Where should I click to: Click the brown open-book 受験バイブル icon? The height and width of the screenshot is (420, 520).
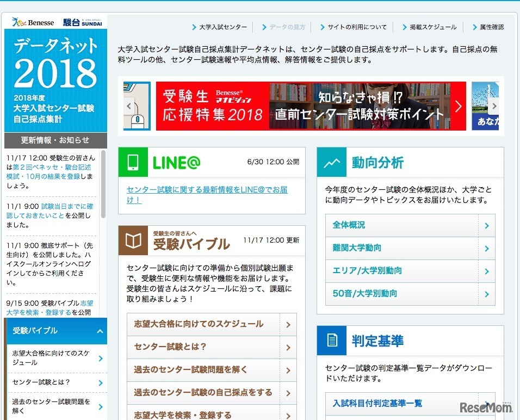(133, 240)
